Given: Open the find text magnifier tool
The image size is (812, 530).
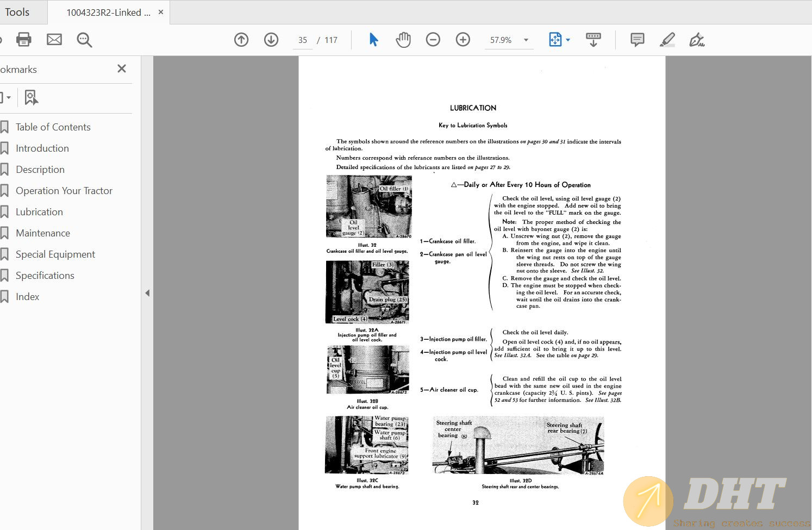Looking at the screenshot, I should [x=84, y=40].
